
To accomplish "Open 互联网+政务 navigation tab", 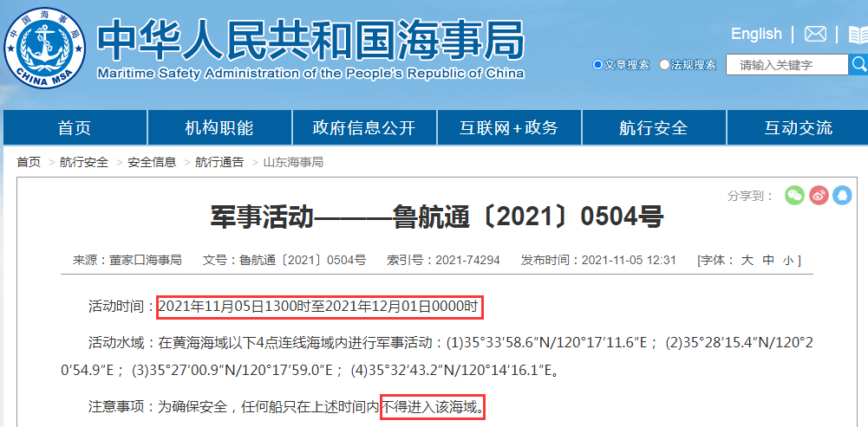I will tap(509, 128).
